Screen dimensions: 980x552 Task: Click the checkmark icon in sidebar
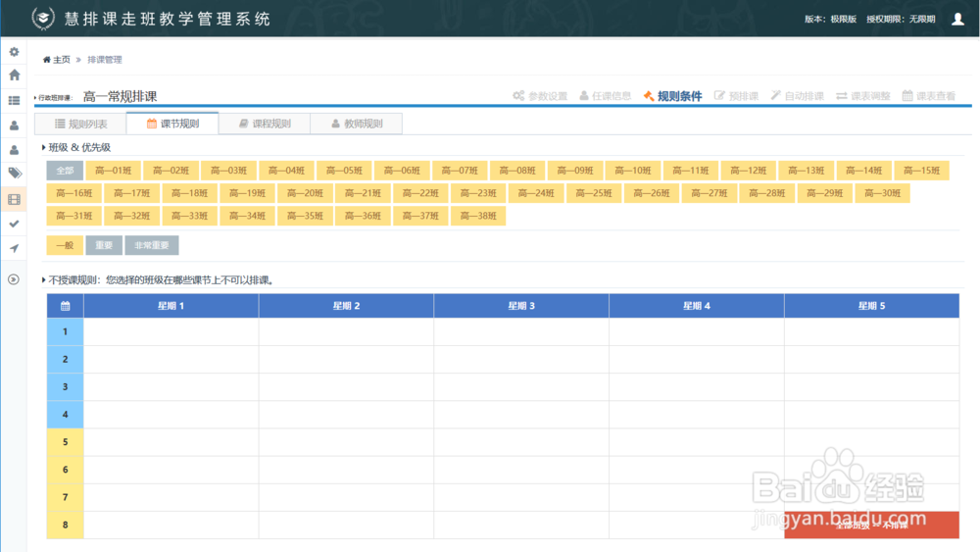tap(14, 224)
